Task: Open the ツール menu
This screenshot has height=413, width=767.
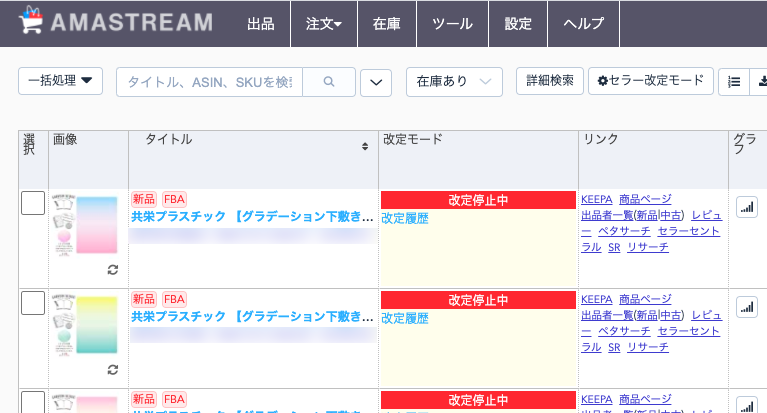Action: pyautogui.click(x=452, y=23)
